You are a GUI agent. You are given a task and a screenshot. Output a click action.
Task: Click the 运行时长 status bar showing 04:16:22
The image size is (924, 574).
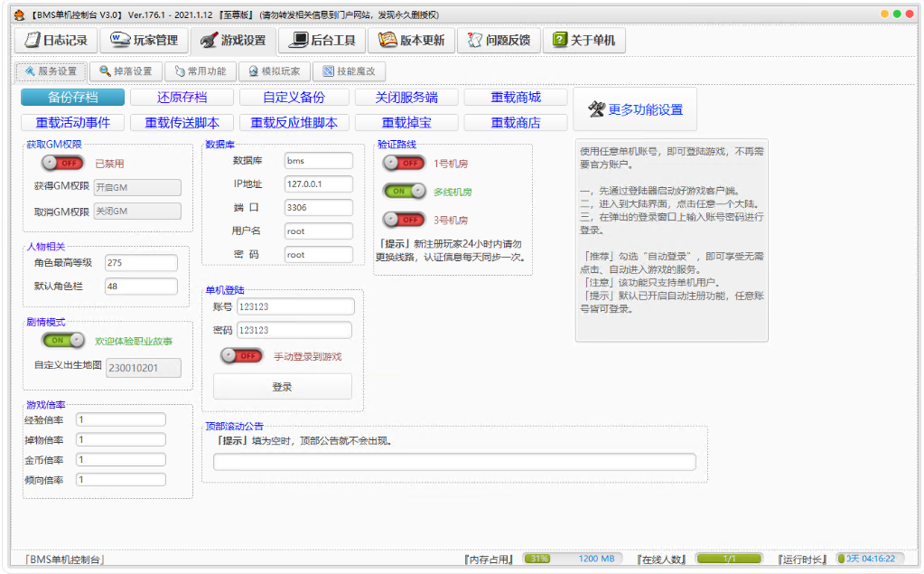(871, 559)
